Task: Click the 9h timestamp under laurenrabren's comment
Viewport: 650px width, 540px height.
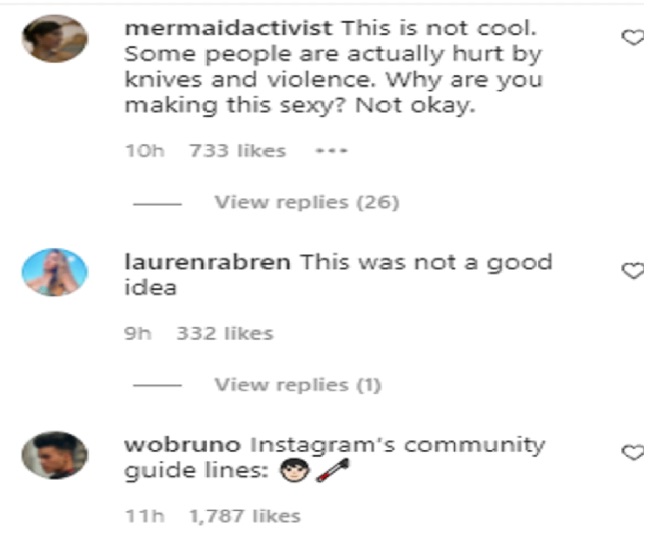Action: point(138,334)
